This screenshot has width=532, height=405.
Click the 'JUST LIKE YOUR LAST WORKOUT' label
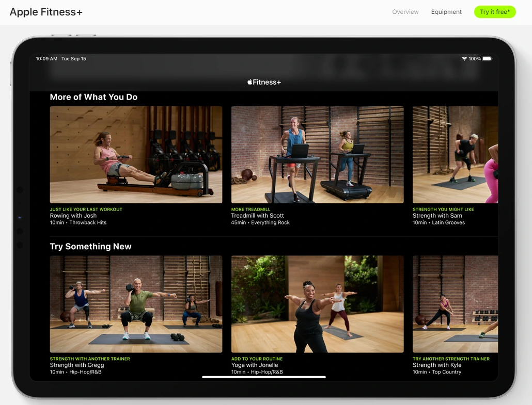(86, 209)
